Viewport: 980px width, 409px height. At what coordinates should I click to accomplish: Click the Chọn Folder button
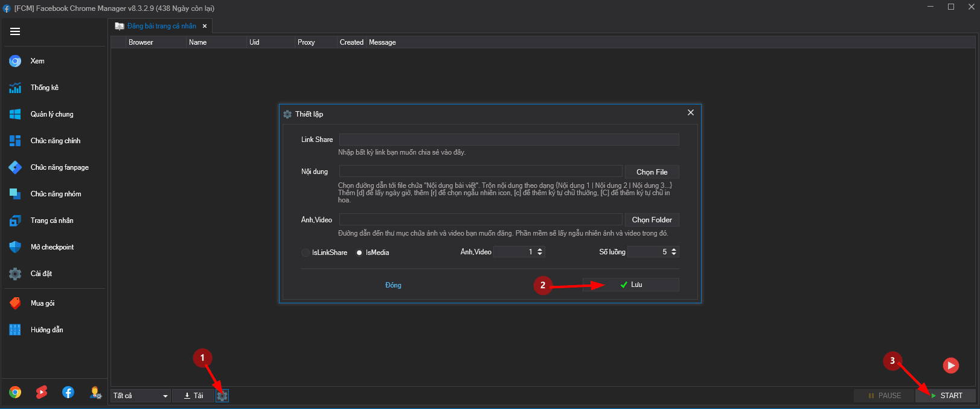[652, 220]
